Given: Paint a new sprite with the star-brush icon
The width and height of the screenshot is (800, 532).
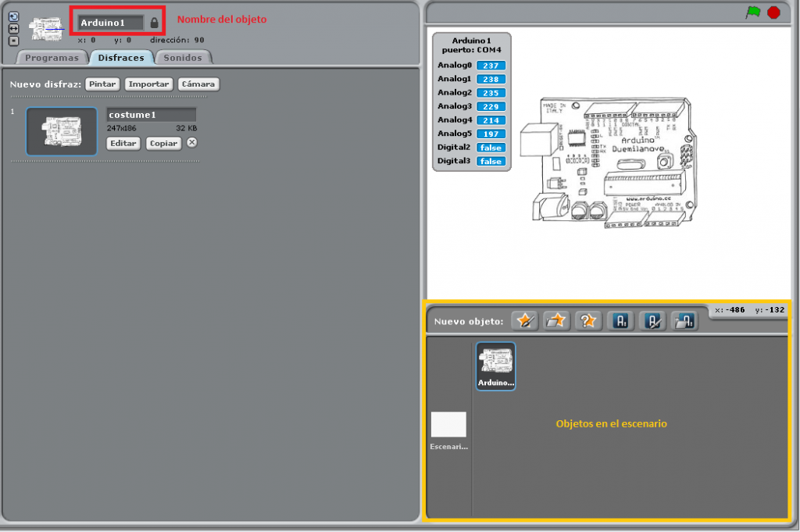Looking at the screenshot, I should click(x=523, y=320).
